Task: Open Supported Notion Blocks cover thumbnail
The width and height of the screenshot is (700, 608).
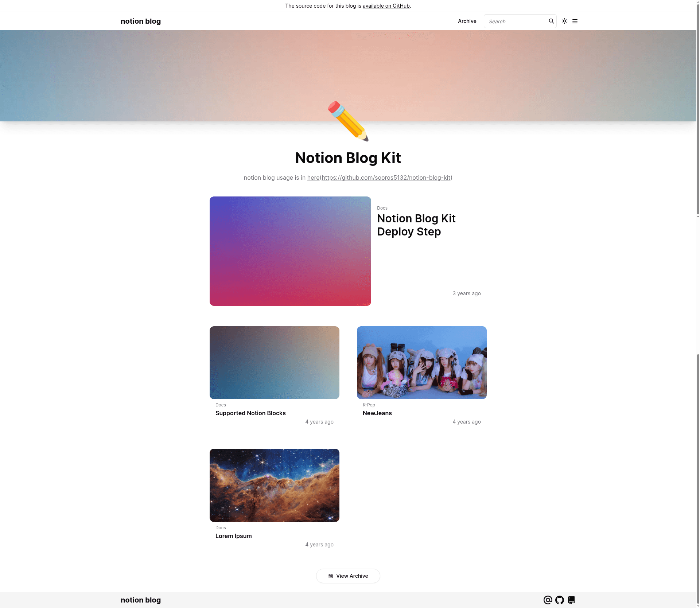Action: point(275,363)
